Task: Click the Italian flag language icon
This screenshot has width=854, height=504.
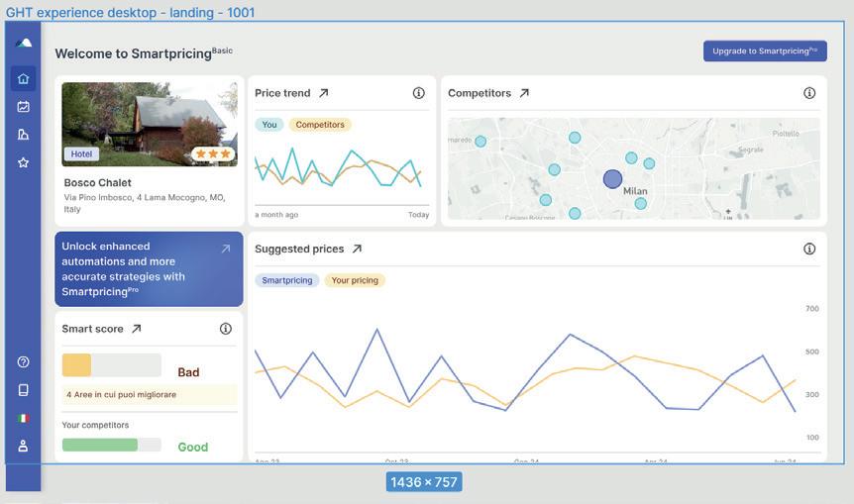Action: coord(23,418)
